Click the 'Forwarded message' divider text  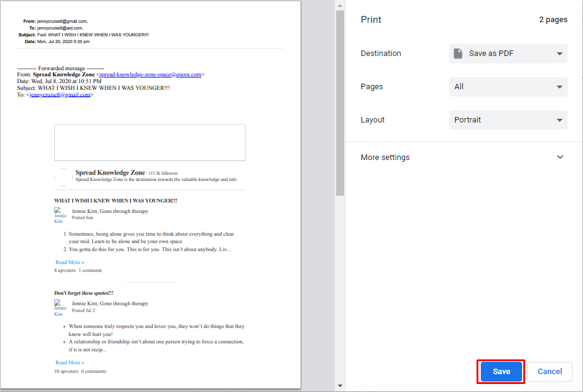point(60,68)
